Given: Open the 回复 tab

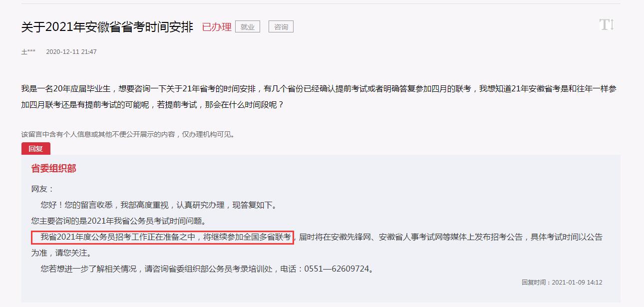Looking at the screenshot, I should point(36,149).
